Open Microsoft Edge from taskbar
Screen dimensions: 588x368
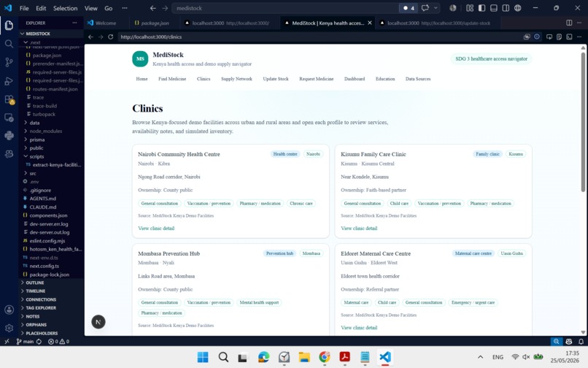(x=263, y=357)
